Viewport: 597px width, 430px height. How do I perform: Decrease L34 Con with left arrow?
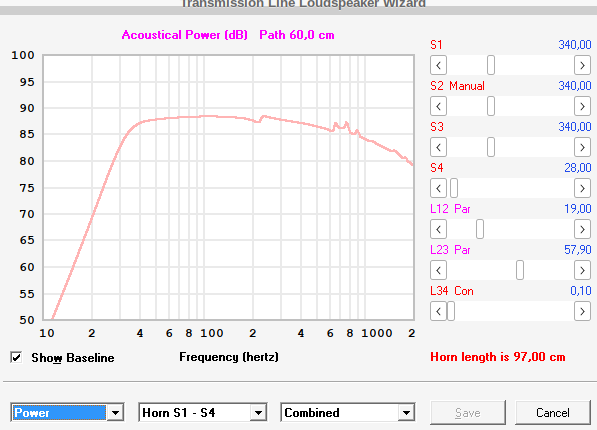438,312
